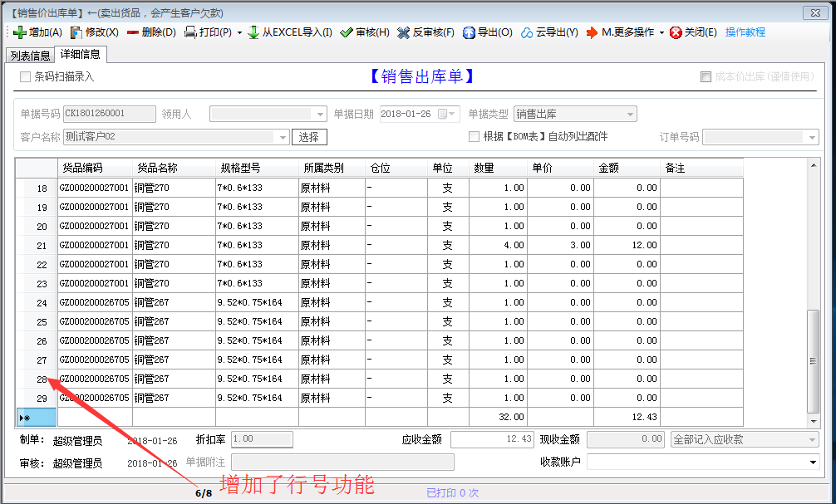The height and width of the screenshot is (504, 836).
Task: Click the 选择 customer select button
Action: [x=308, y=136]
